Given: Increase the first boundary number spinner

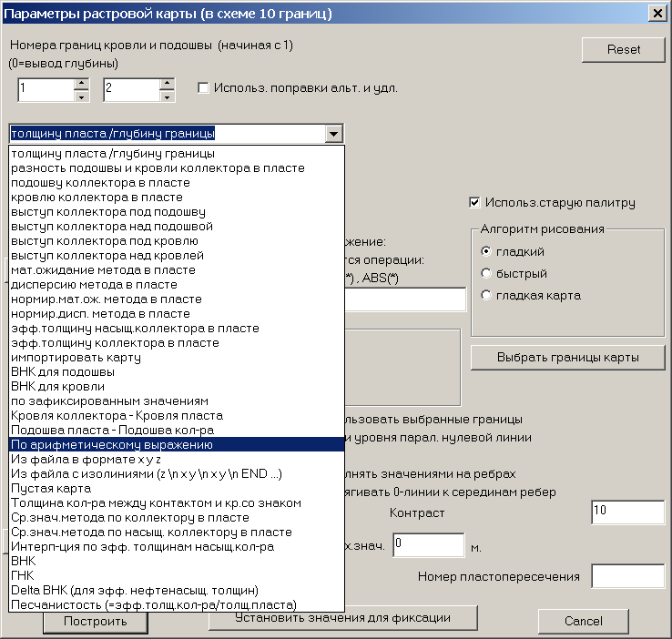Looking at the screenshot, I should click(x=81, y=83).
